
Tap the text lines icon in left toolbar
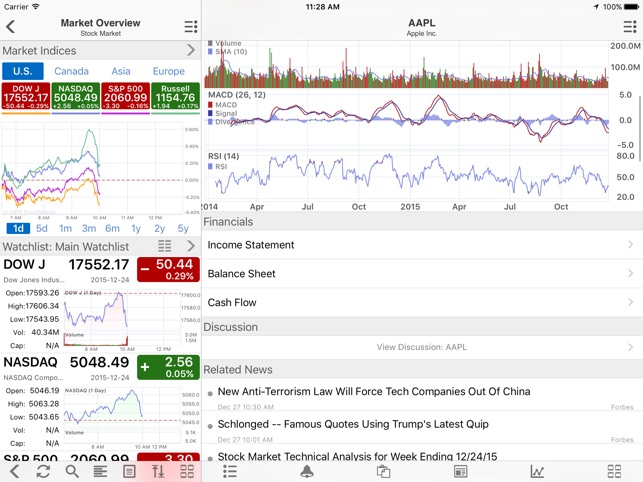[100, 471]
